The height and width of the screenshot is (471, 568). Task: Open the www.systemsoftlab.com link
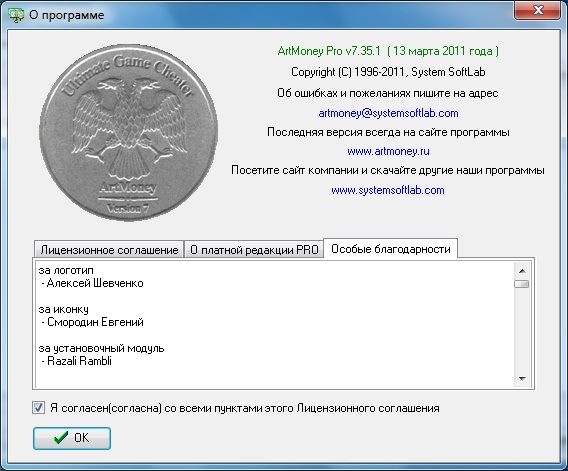pyautogui.click(x=388, y=190)
